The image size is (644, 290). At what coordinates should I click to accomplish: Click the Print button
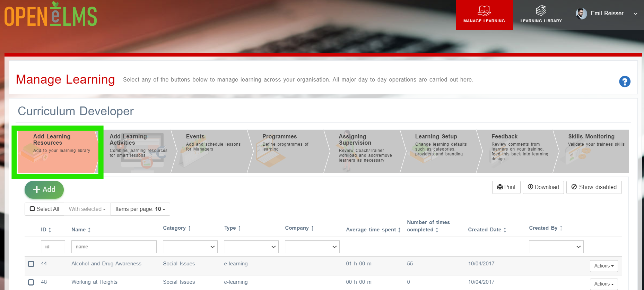(x=506, y=187)
